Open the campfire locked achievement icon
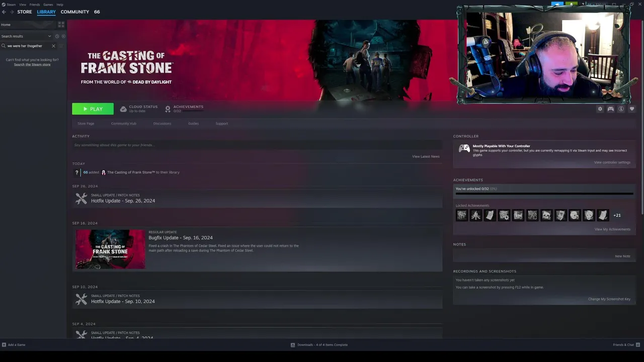 coord(476,215)
